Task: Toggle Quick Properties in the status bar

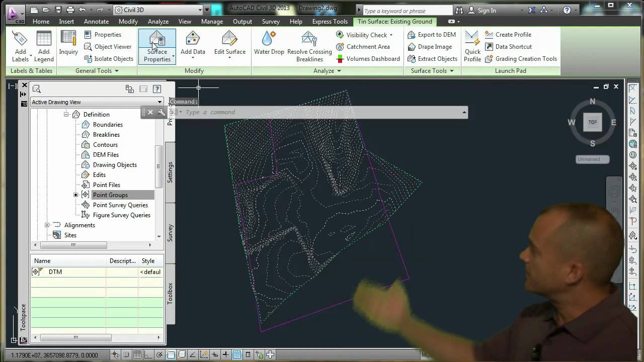Action: coord(248,355)
